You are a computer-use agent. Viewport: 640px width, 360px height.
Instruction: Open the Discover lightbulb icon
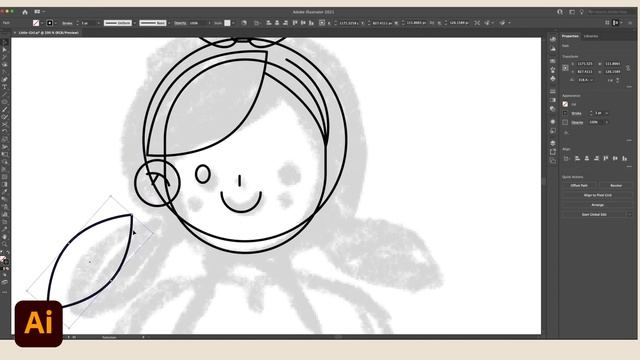(x=582, y=12)
